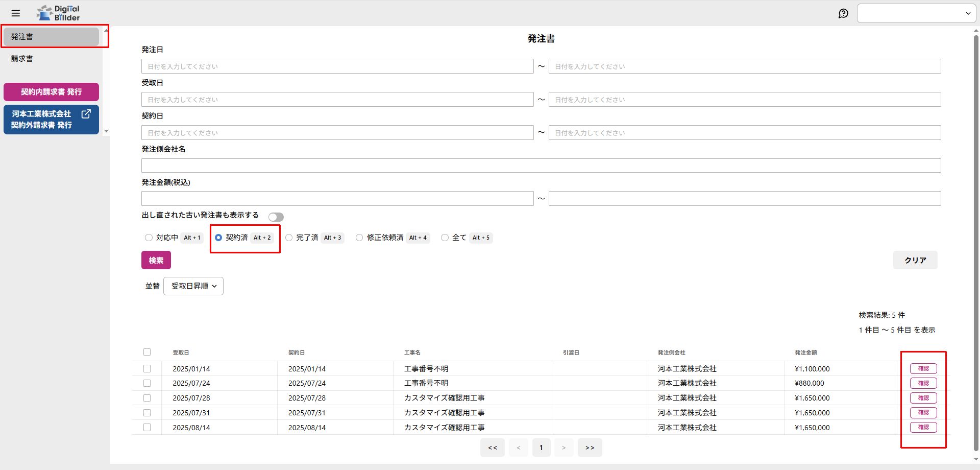980x470 pixels.
Task: Click the Digital Billder logo
Action: [59, 13]
